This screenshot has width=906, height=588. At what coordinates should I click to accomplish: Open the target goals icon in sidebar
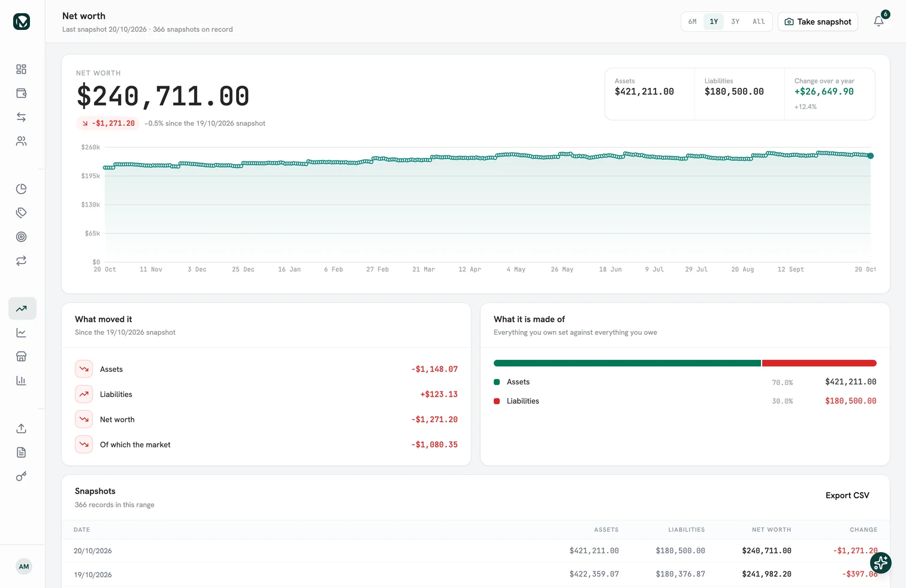click(22, 237)
